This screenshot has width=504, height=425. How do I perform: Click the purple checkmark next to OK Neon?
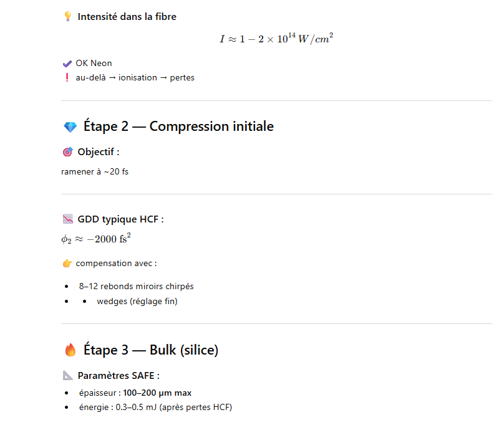[67, 63]
